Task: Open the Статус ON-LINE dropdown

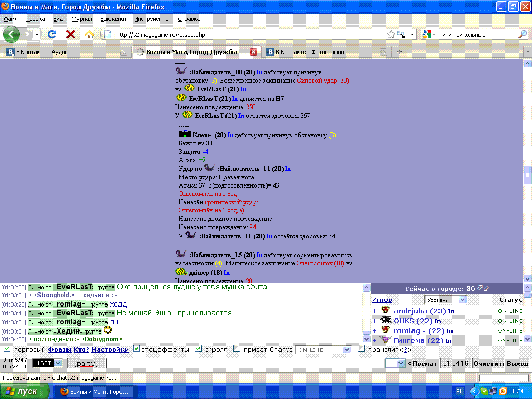Action: coord(323,350)
